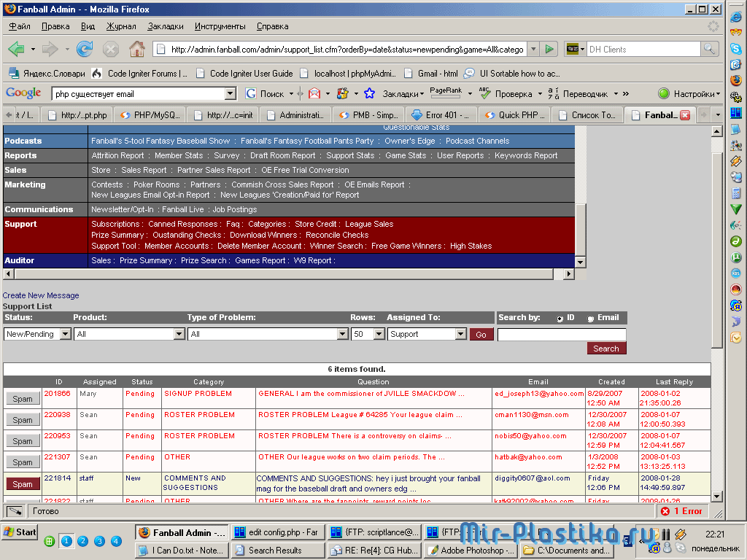Click the red 1 Error status bar icon

point(681,511)
